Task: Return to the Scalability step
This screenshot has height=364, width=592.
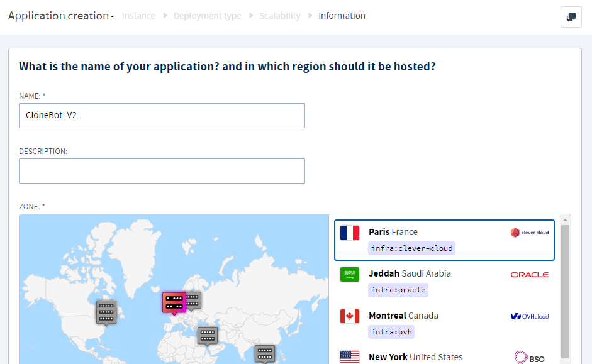Action: click(x=280, y=16)
